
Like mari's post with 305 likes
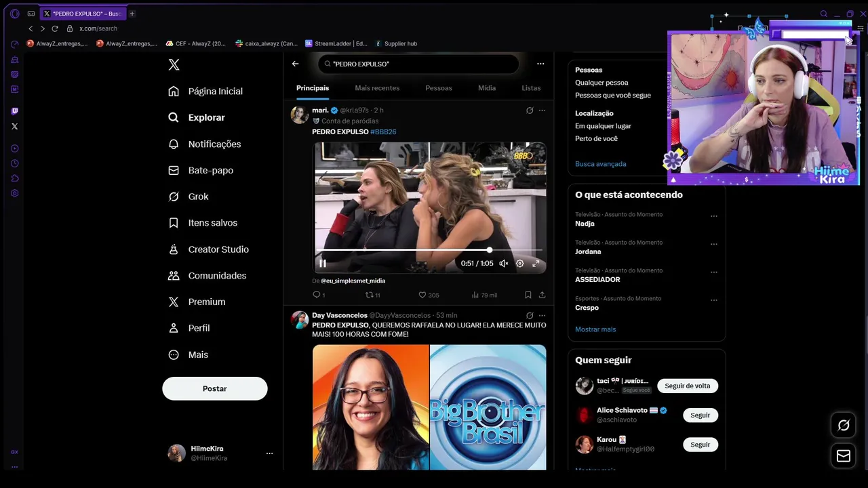(x=429, y=295)
